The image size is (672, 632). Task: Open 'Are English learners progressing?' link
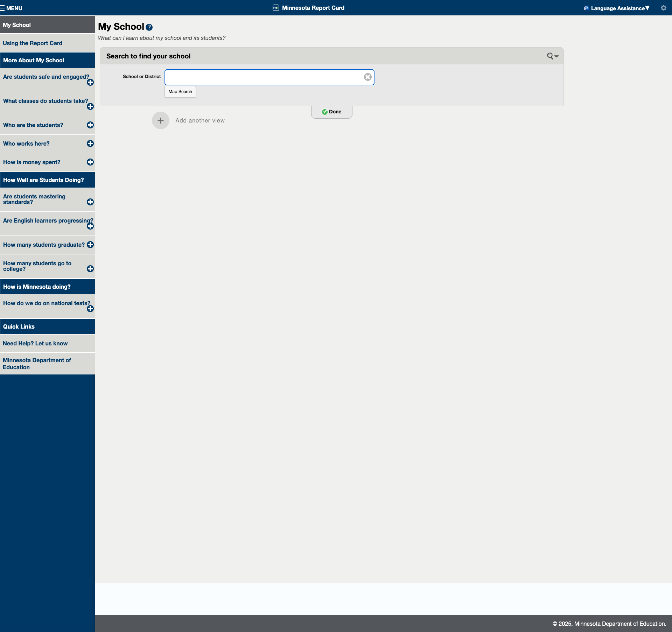coord(48,220)
